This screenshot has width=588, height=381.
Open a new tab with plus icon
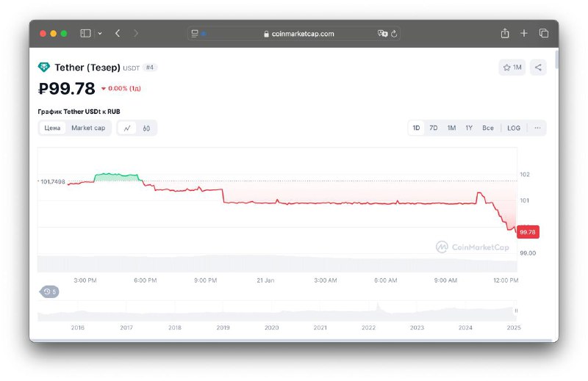[524, 33]
